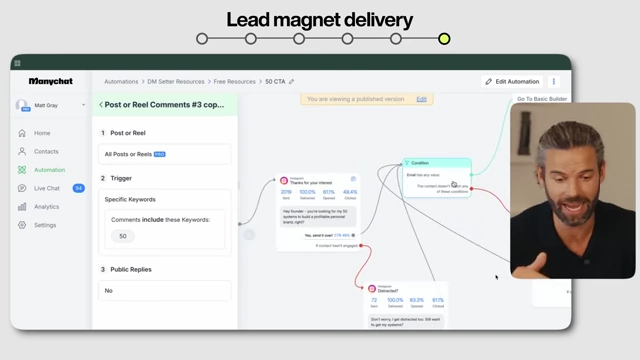Click the Instagram icon on Distracted? node
Viewport: 640px width, 360px height.
pos(372,289)
